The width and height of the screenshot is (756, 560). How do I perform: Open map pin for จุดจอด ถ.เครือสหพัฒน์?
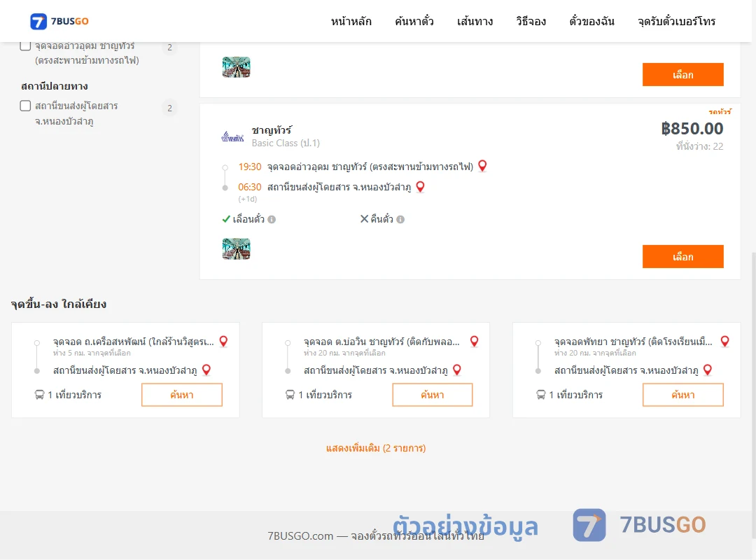[x=223, y=342]
